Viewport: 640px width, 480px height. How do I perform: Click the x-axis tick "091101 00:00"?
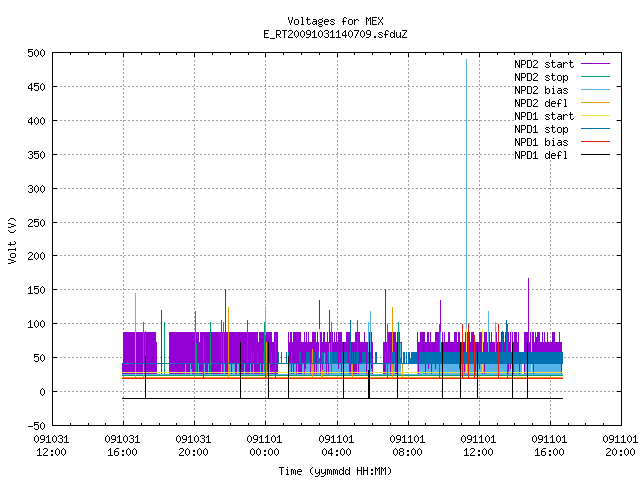pos(264,446)
